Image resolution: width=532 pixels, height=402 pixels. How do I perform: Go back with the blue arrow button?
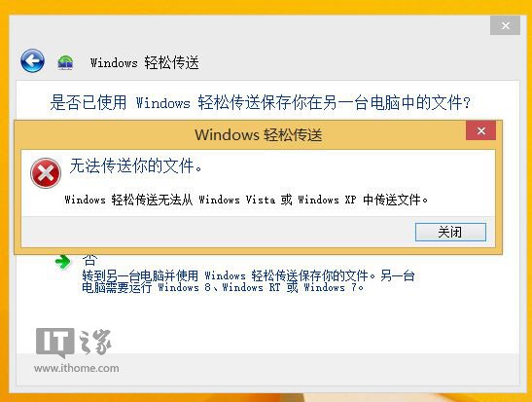pos(32,61)
